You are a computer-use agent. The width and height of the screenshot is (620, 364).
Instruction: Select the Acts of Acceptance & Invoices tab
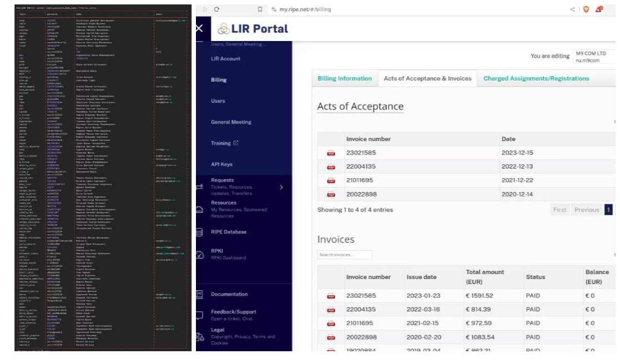coord(427,79)
